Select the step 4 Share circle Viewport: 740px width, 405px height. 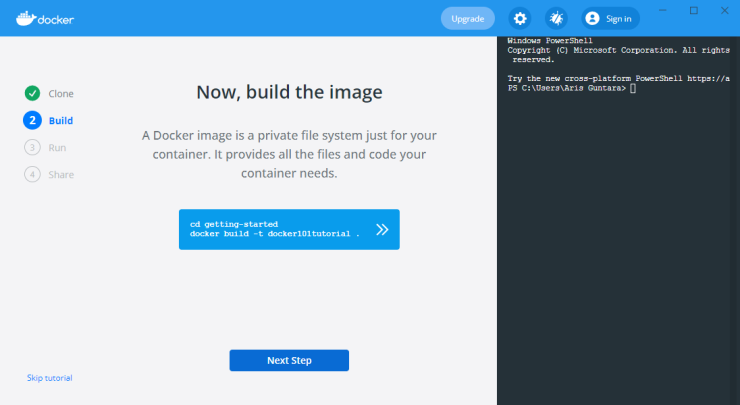(x=33, y=174)
